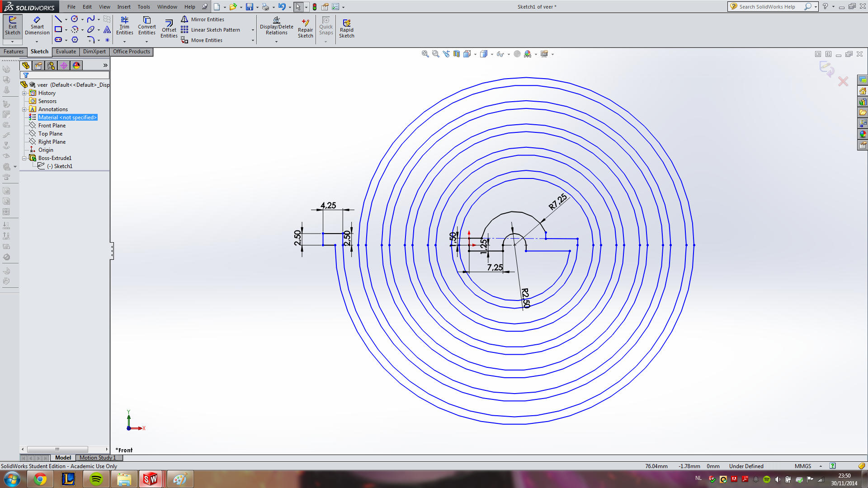Select the Sketch Fillet tool
This screenshot has height=488, width=868.
coord(91,40)
